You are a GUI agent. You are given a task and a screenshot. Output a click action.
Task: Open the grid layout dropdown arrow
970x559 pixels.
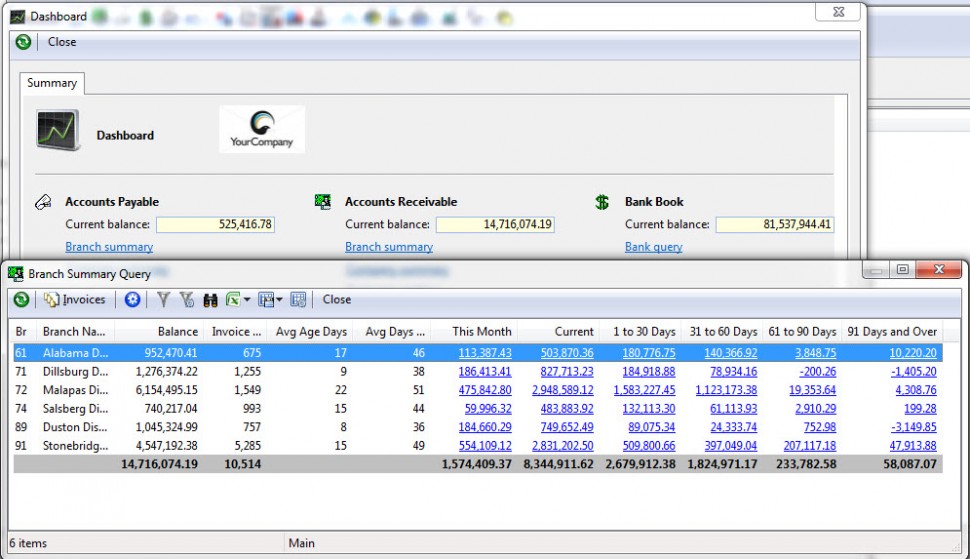click(279, 300)
